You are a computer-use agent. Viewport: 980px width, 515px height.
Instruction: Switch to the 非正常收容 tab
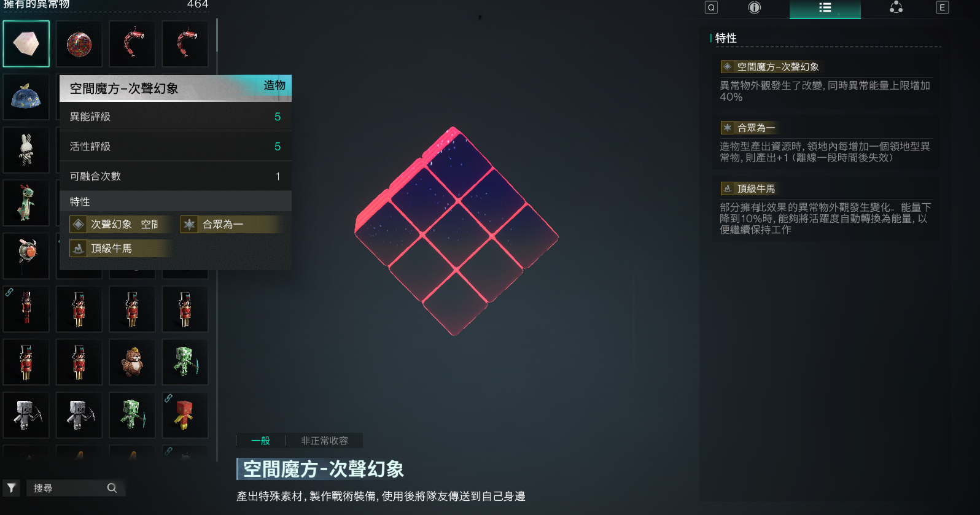pos(324,441)
